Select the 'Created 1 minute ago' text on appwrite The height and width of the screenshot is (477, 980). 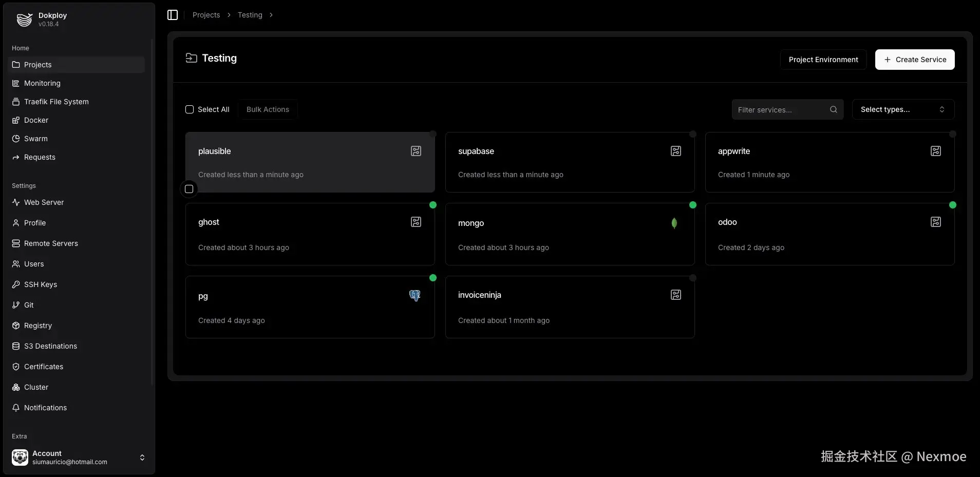point(753,175)
